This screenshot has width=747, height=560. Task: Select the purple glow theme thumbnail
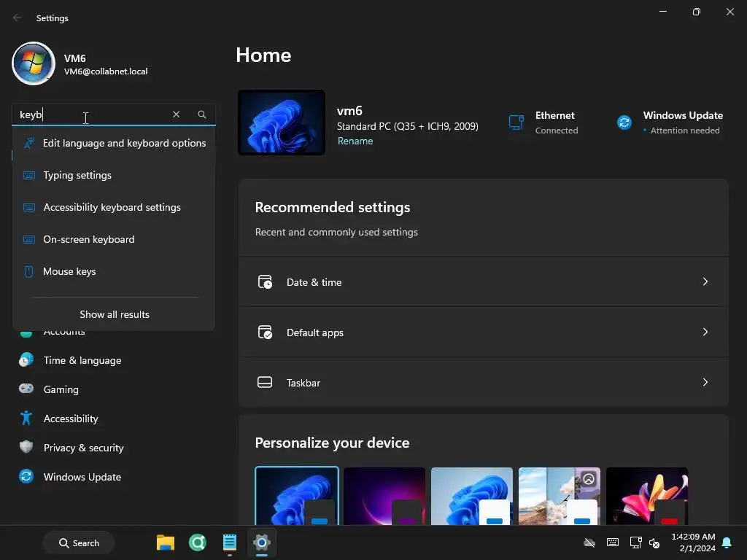pyautogui.click(x=384, y=496)
